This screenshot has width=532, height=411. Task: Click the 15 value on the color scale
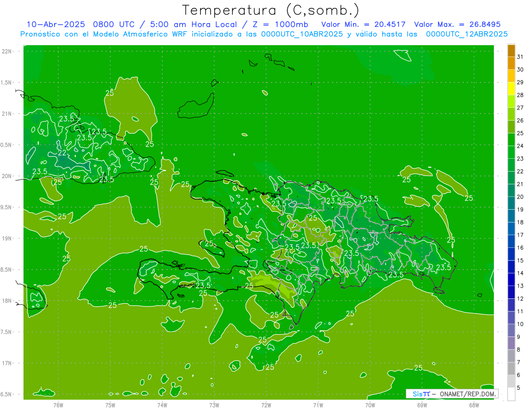(520, 260)
